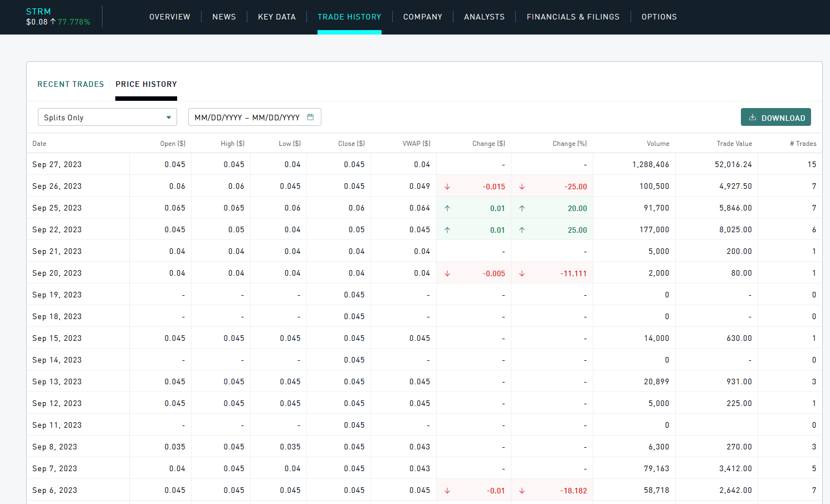Open the Options navigation item
Screen dimensions: 830x504
(659, 17)
